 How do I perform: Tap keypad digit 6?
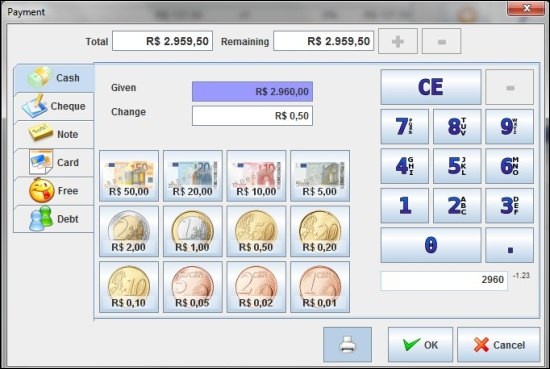tap(510, 166)
